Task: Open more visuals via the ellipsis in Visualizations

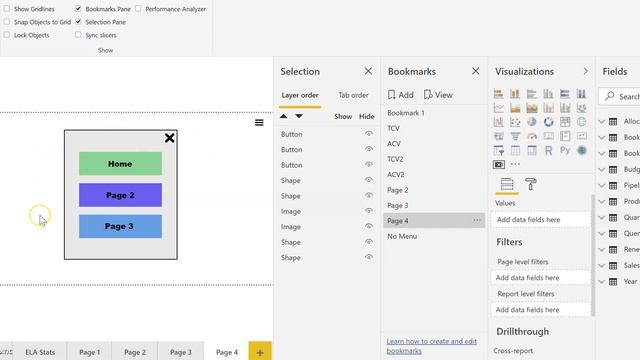Action: coord(516,164)
